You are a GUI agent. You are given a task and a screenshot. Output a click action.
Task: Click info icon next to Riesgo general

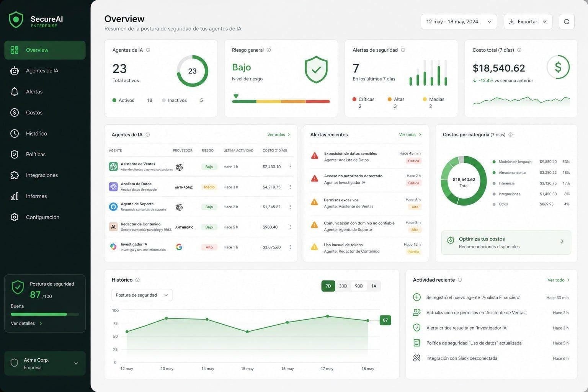(269, 50)
